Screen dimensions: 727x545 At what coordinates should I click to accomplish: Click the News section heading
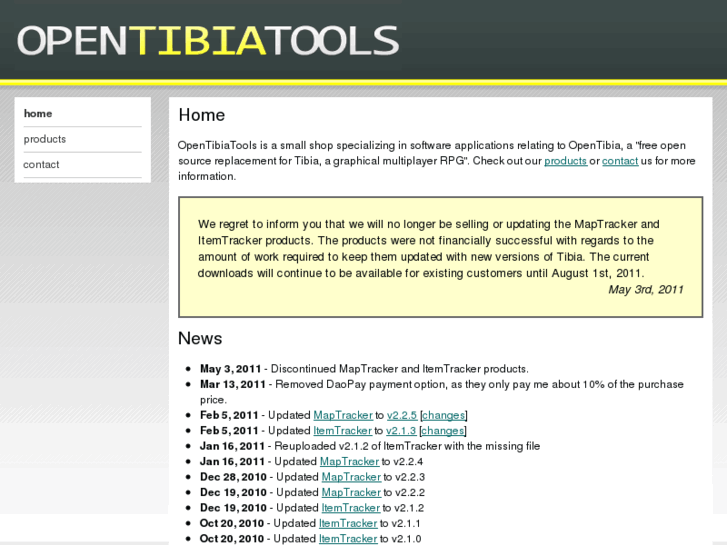200,338
